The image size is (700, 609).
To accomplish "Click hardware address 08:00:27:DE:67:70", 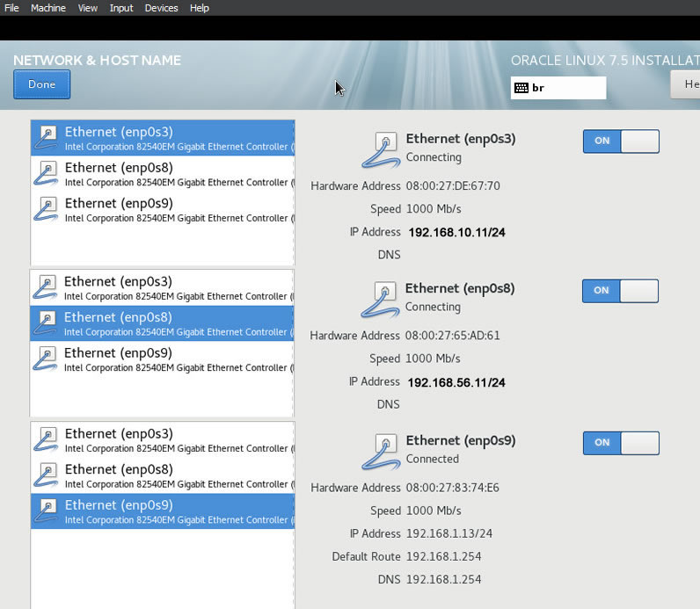I will point(453,186).
